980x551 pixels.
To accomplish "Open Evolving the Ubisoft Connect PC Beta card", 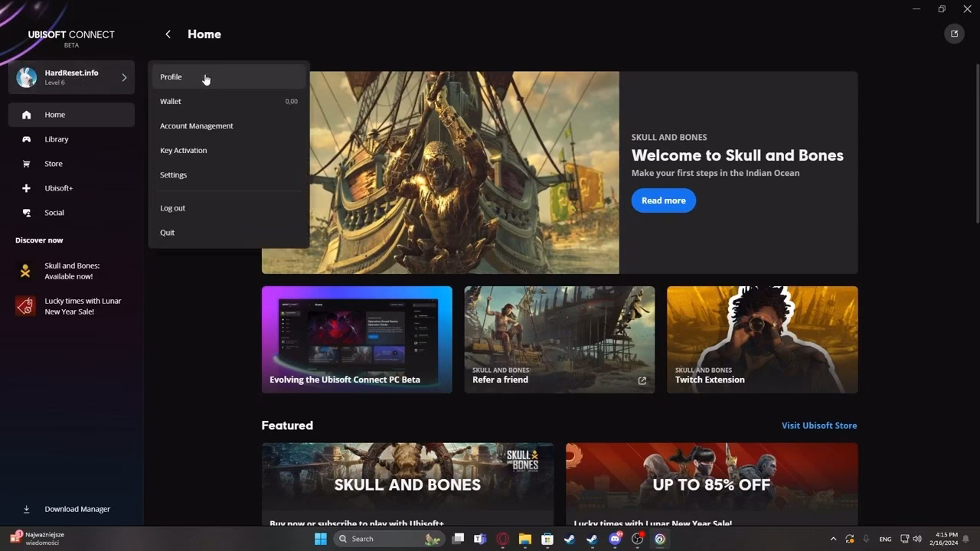I will (x=357, y=340).
